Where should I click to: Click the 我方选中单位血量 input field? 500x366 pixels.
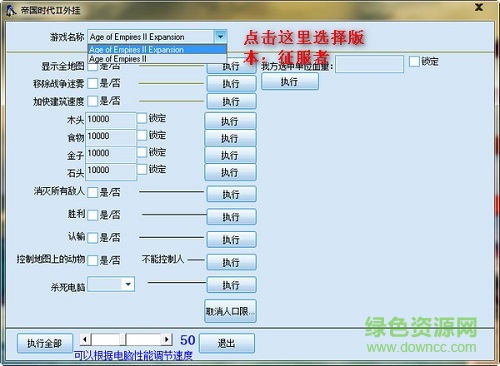click(x=369, y=64)
